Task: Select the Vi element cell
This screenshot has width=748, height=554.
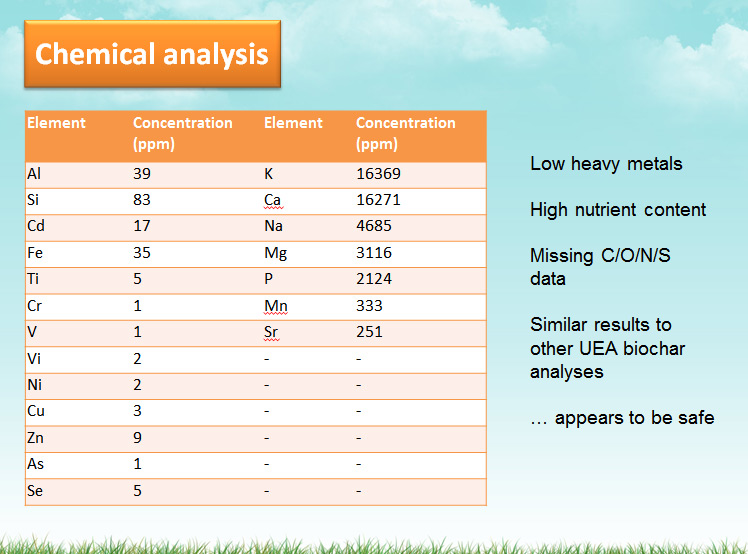Action: tap(34, 358)
